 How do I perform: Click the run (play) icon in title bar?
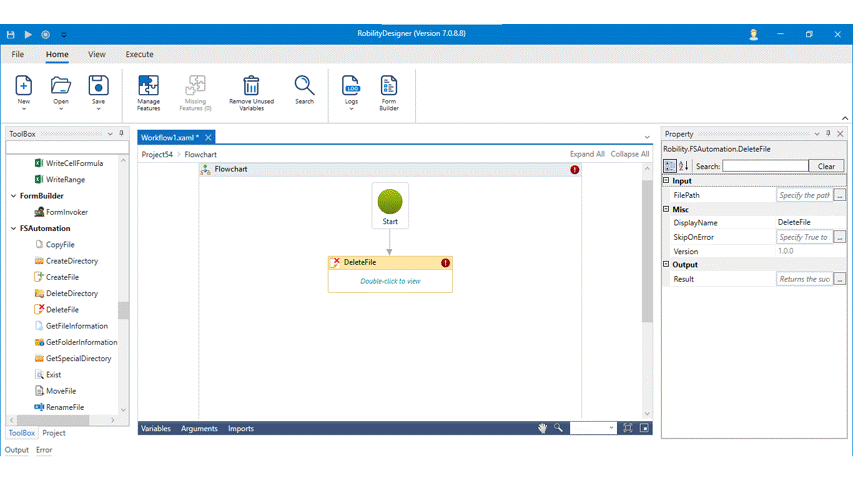point(28,34)
